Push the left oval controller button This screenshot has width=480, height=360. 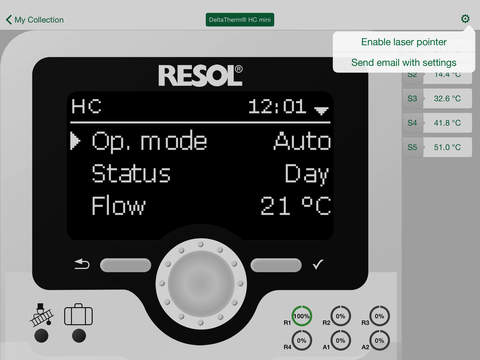[x=126, y=265]
